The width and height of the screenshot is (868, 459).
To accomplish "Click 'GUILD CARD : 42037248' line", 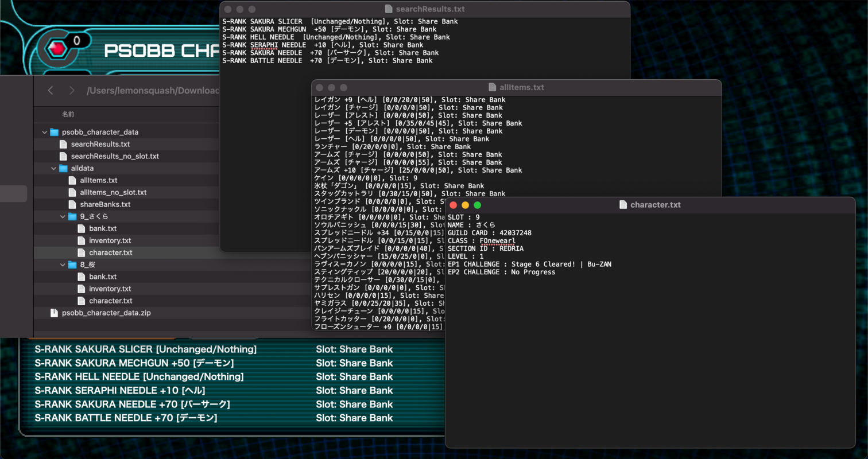I will tap(490, 233).
